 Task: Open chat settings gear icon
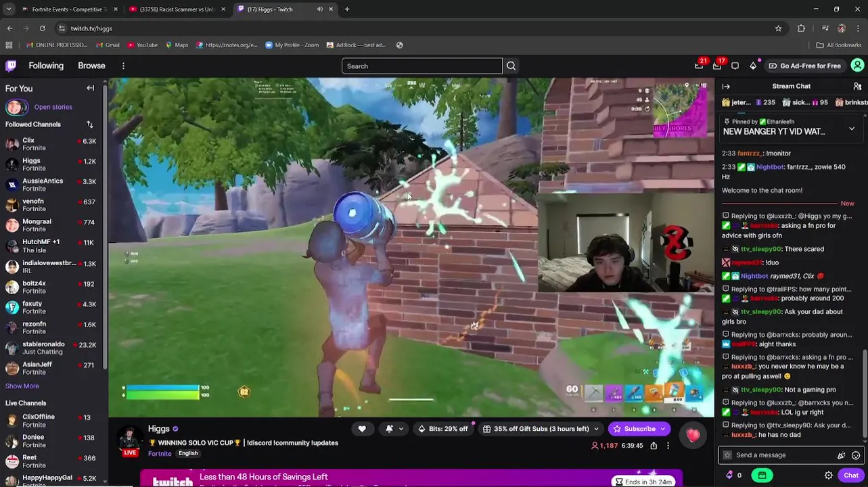[828, 476]
